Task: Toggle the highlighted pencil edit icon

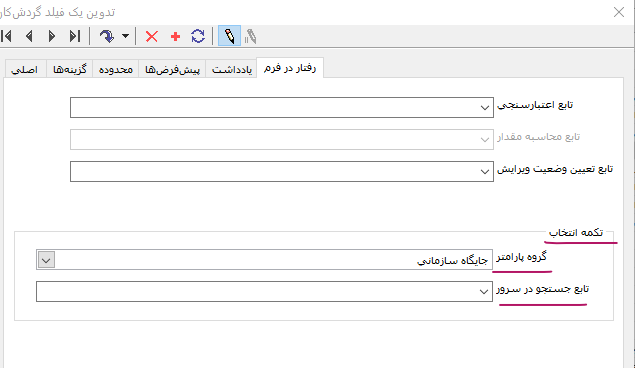Action: click(x=229, y=36)
